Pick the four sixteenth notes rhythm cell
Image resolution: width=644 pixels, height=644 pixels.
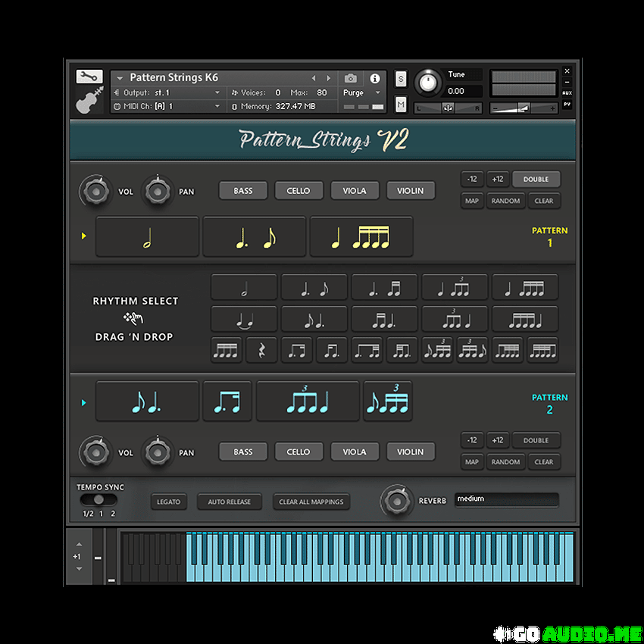227,350
